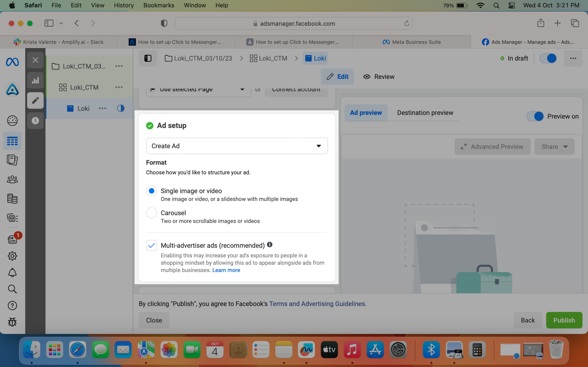The width and height of the screenshot is (588, 367).
Task: Click the green Publish button
Action: [564, 320]
